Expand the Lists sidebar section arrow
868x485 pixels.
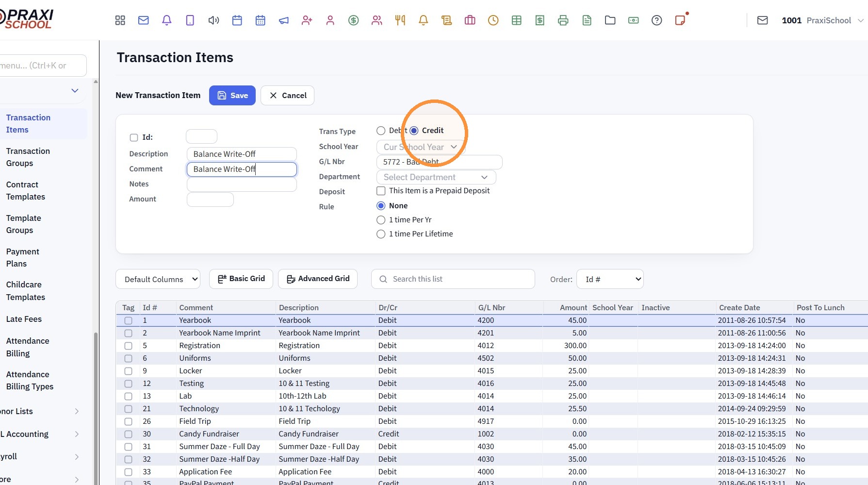pos(77,411)
